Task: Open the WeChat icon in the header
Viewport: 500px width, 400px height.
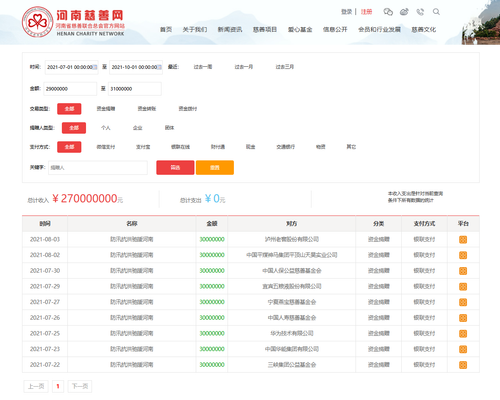Action: point(388,12)
